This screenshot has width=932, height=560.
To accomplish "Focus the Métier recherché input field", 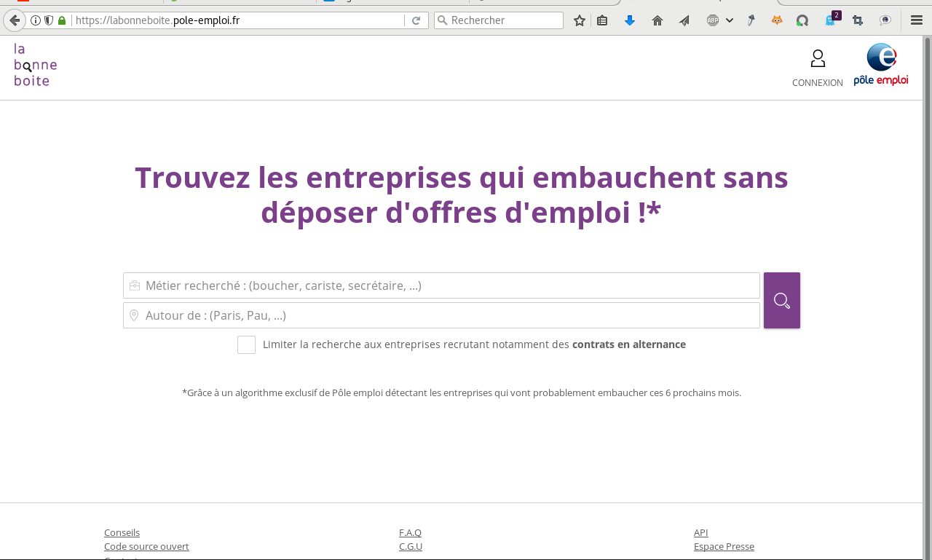I will pos(441,285).
